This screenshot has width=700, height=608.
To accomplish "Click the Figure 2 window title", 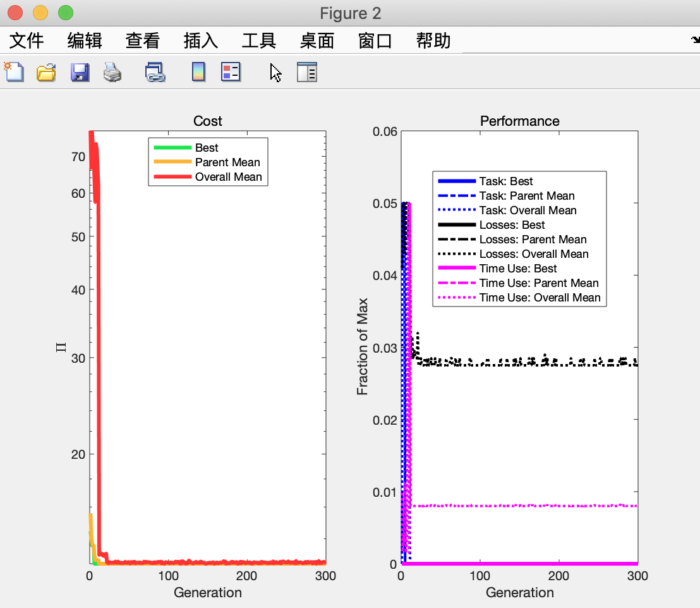I will (x=351, y=13).
